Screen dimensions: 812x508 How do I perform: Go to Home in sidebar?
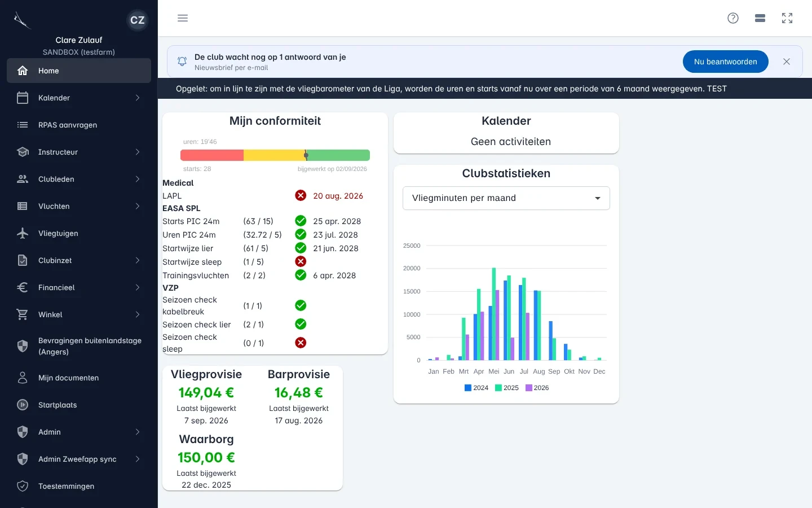pyautogui.click(x=79, y=71)
